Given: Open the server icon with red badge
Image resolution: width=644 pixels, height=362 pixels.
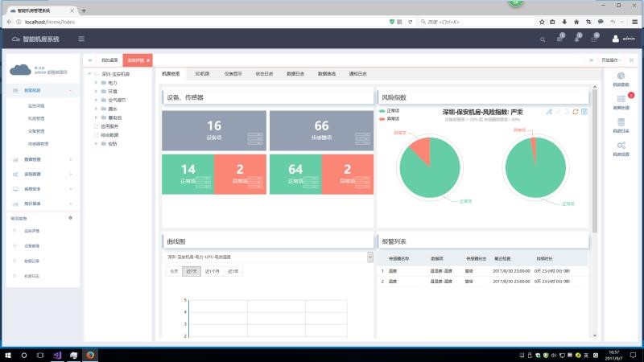Looking at the screenshot, I should [x=621, y=100].
